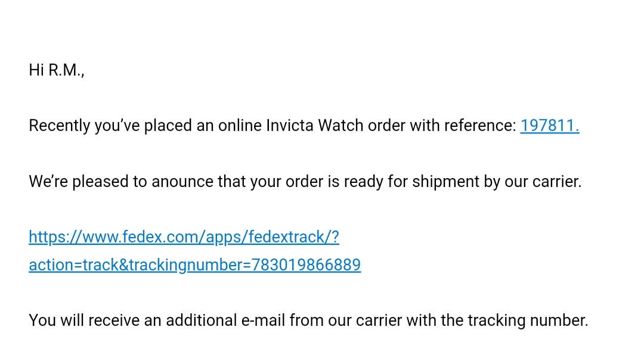
Task: Click the phrase 'additional' in the last sentence
Action: [202, 320]
